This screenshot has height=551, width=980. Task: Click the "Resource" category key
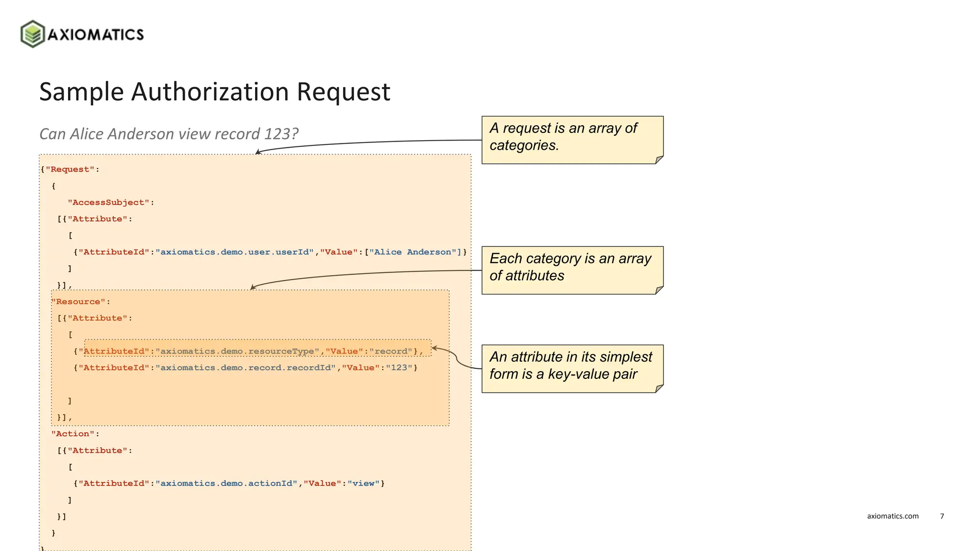click(78, 302)
